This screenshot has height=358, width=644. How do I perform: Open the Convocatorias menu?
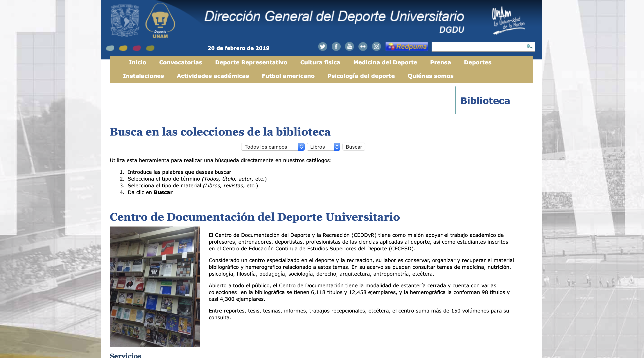coord(180,63)
